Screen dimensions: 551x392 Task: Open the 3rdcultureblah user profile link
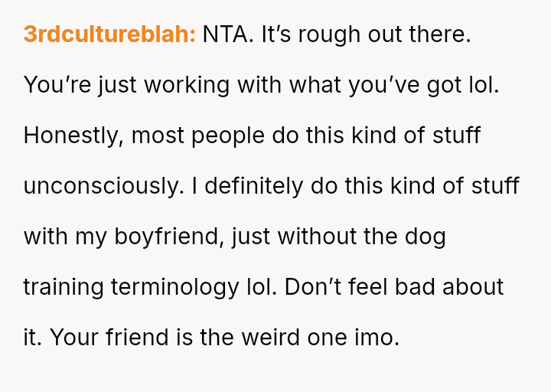[109, 35]
